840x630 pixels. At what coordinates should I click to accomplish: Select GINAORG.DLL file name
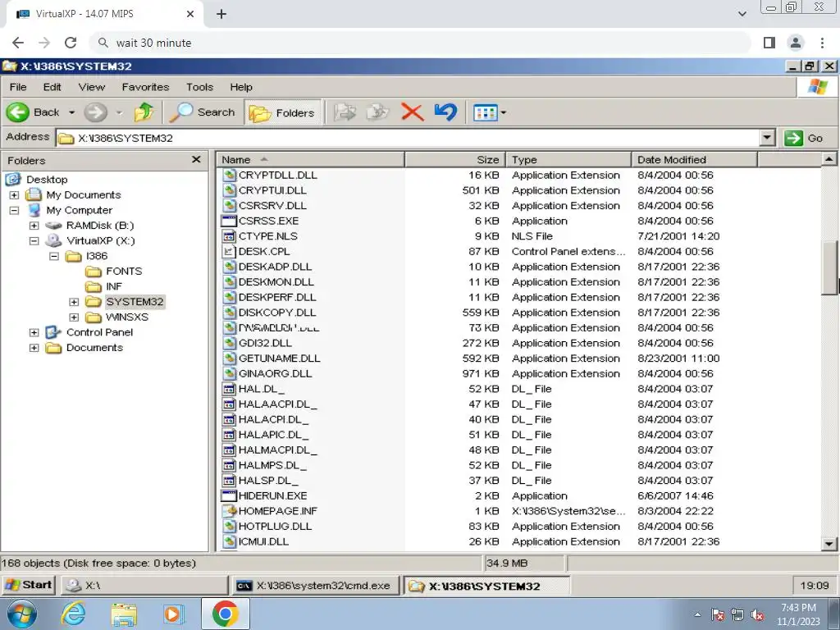click(275, 373)
